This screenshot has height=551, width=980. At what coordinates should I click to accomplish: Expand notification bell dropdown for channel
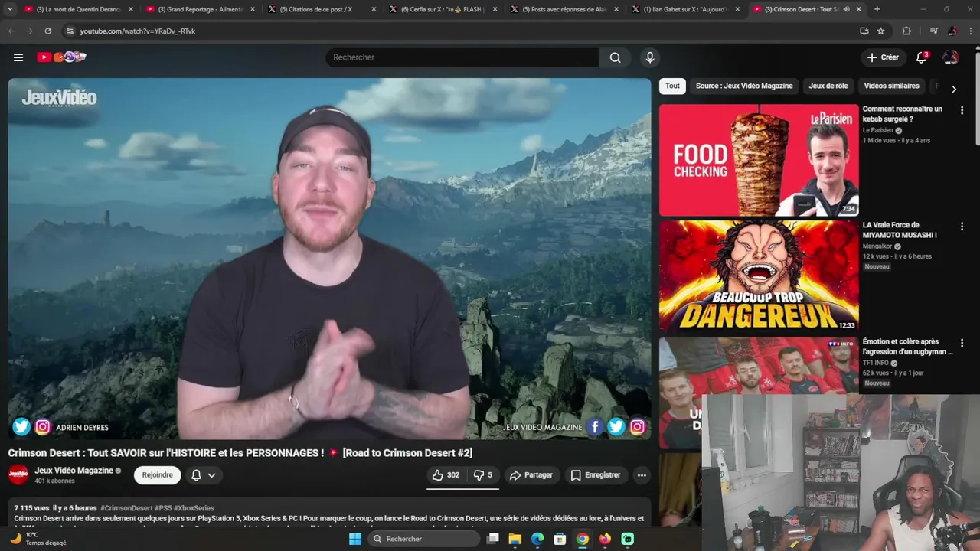(203, 475)
